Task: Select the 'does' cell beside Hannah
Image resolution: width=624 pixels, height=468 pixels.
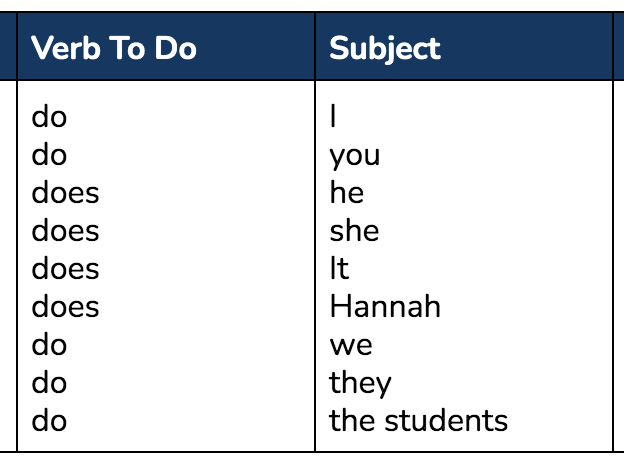Action: (x=65, y=307)
